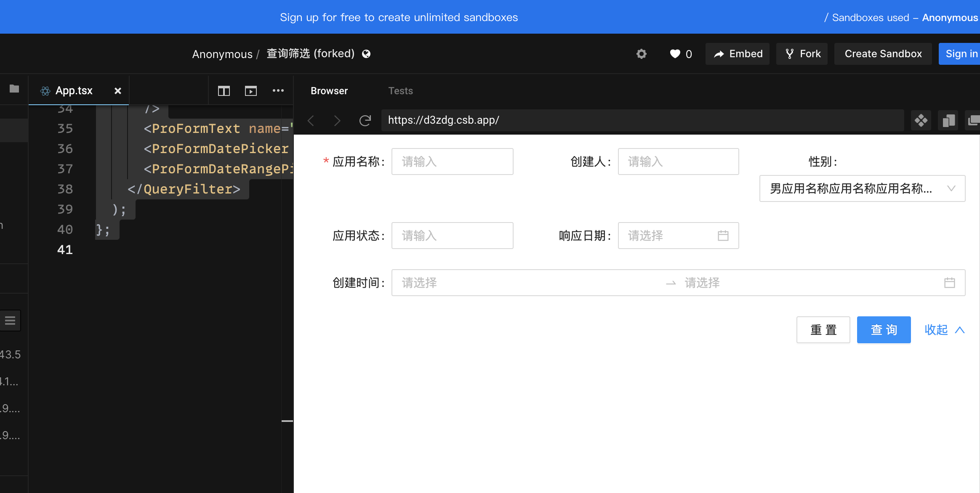This screenshot has width=980, height=493.
Task: Click the preview window icon next to split view
Action: click(x=251, y=90)
